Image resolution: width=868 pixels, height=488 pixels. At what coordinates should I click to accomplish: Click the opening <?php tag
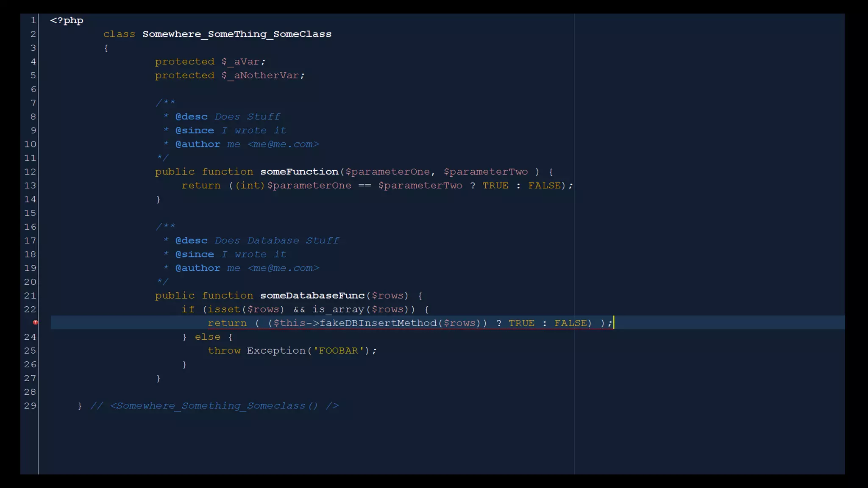click(x=67, y=20)
